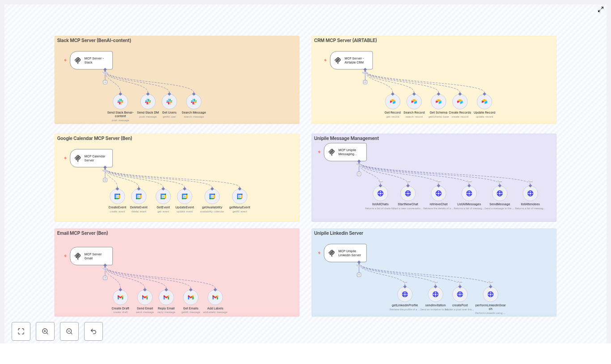The height and width of the screenshot is (364, 611).
Task: Open the Get Record Airtable tool
Action: tap(392, 102)
